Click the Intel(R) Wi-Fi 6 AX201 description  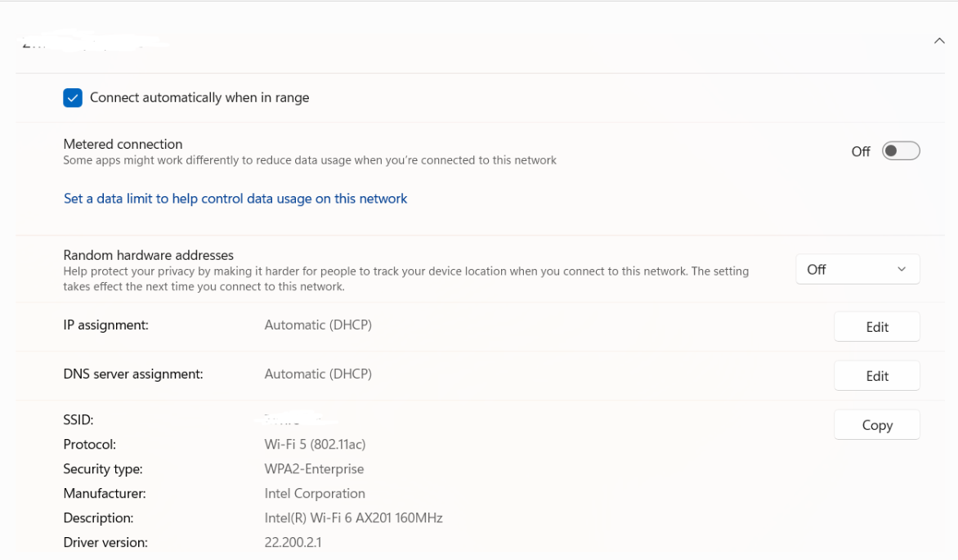(353, 517)
